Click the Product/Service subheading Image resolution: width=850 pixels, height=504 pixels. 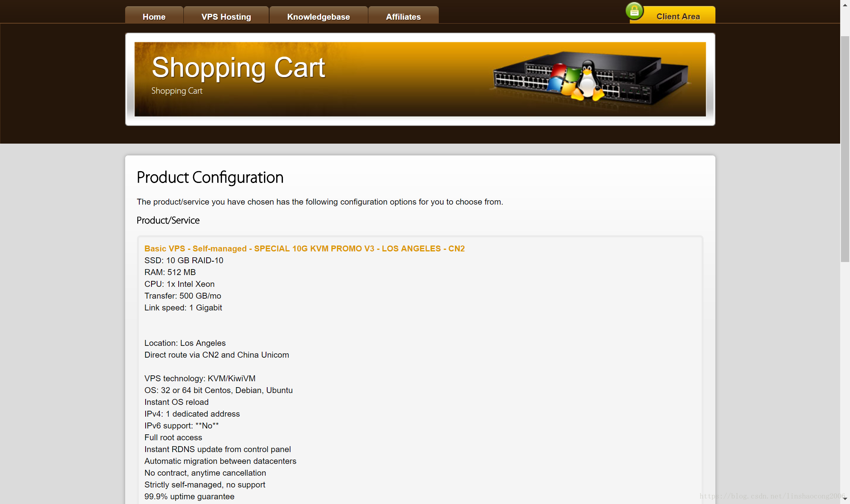pos(168,220)
